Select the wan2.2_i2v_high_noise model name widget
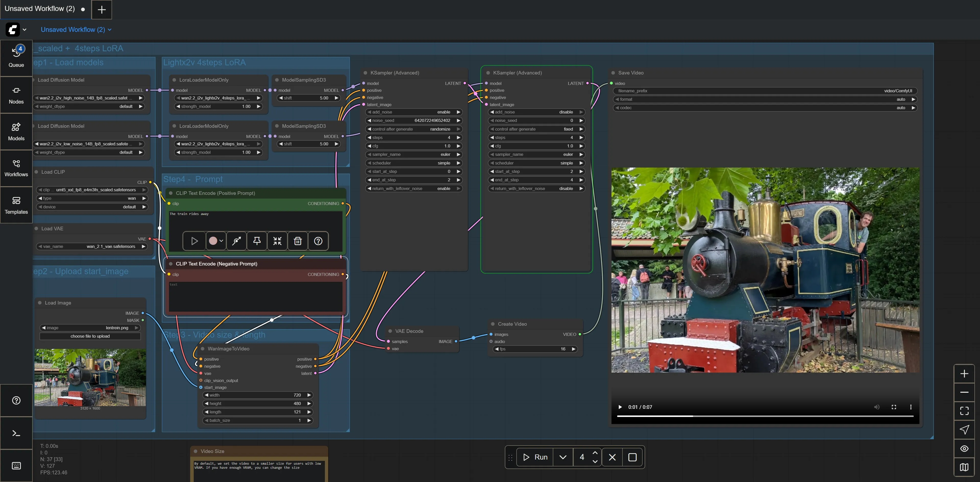Screen dimensions: 980x482 tap(89, 98)
